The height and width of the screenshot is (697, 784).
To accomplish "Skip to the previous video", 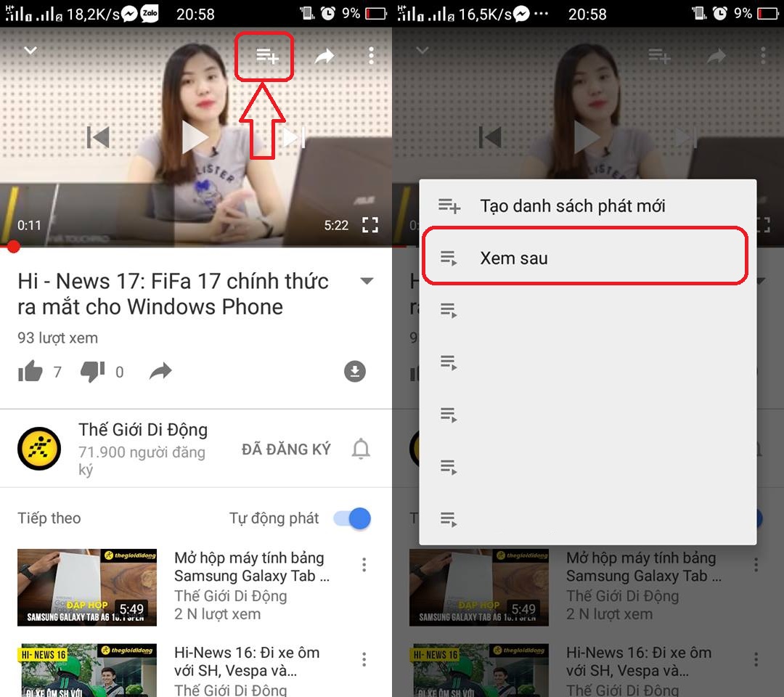I will pyautogui.click(x=98, y=136).
